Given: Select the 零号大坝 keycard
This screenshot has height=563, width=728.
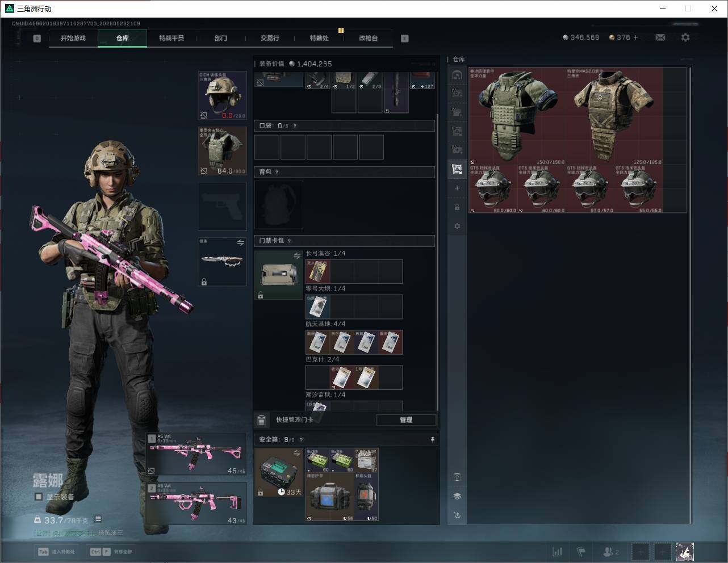Looking at the screenshot, I should pyautogui.click(x=318, y=307).
